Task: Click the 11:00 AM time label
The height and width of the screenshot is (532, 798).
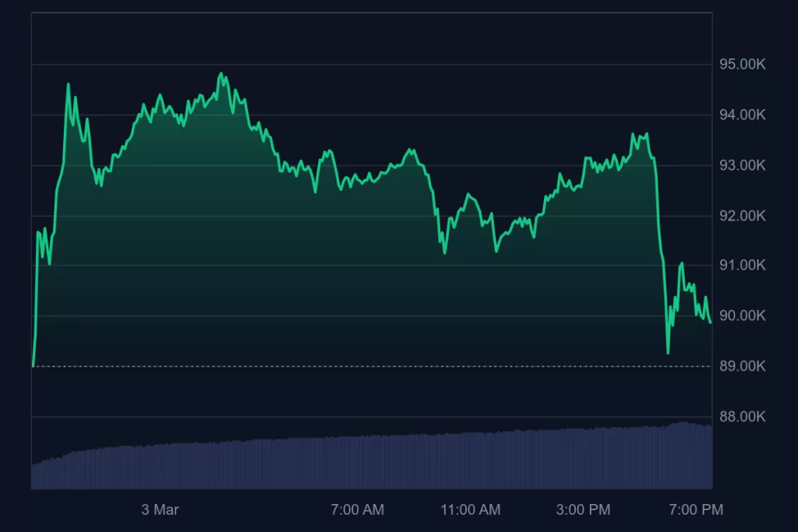Action: [470, 510]
